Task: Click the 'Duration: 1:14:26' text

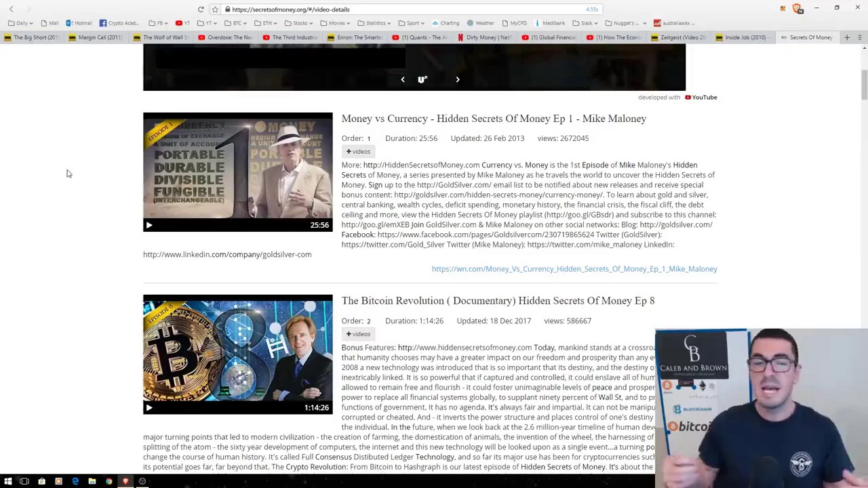Action: pos(414,321)
